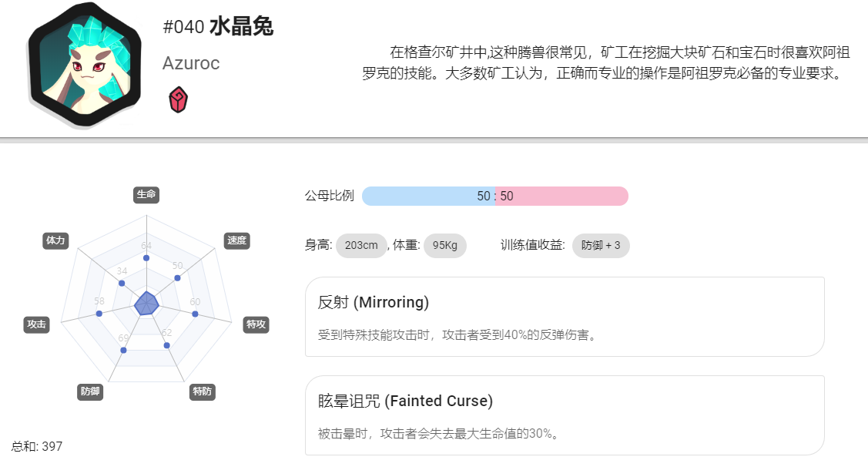This screenshot has height=467, width=868.
Task: Click the red crystal type icon
Action: point(178,99)
